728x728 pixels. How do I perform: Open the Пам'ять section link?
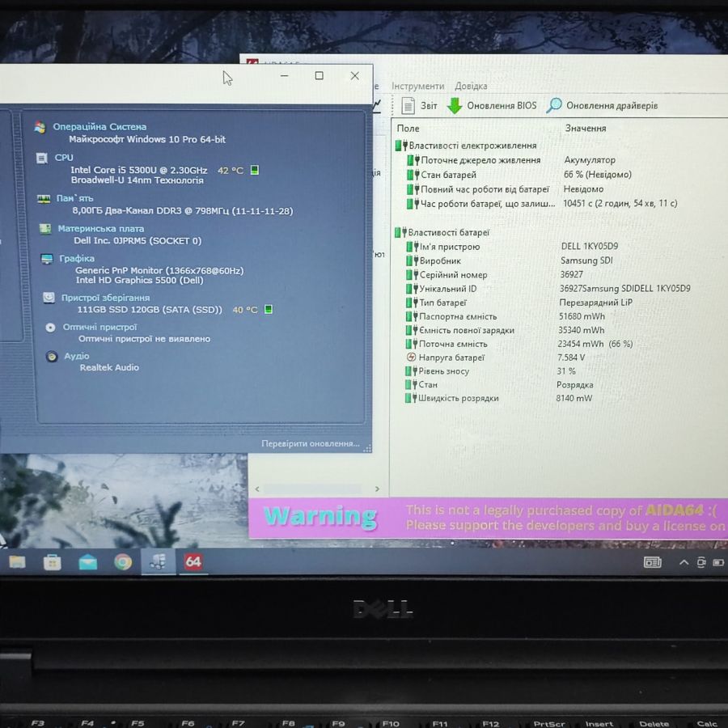click(74, 198)
